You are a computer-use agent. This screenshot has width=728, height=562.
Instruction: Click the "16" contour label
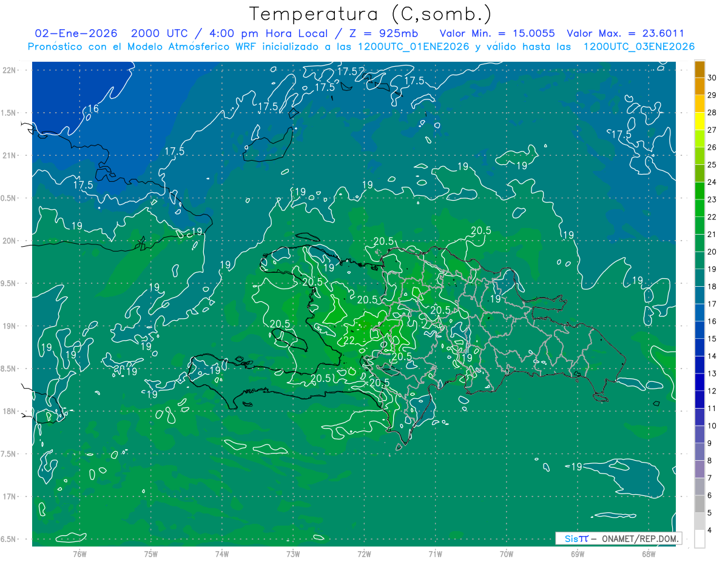pyautogui.click(x=93, y=109)
